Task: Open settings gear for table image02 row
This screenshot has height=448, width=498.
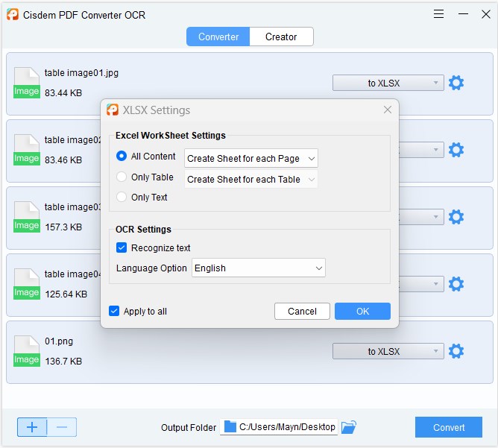Action: [x=456, y=150]
